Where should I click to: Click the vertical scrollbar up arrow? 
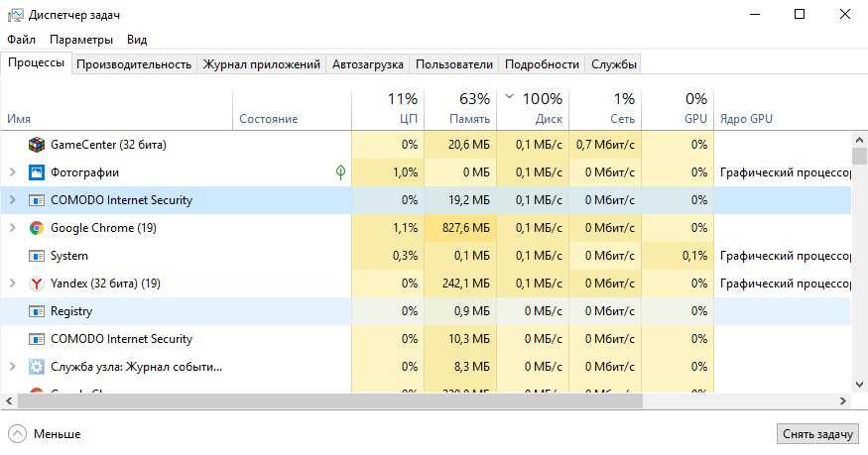(859, 140)
